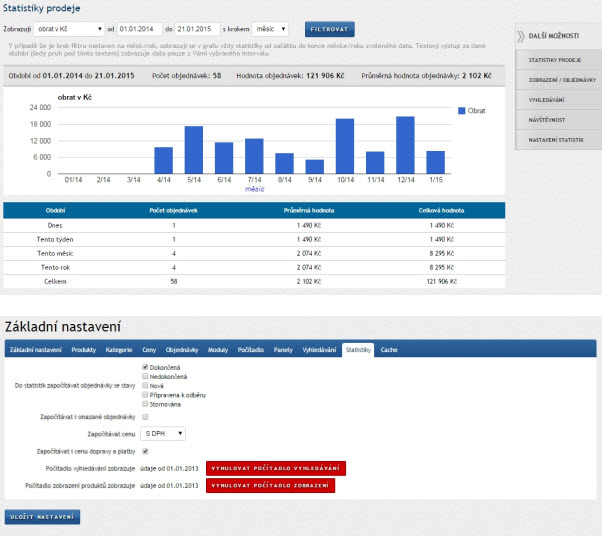Open the Cache tab
This screenshot has width=602, height=538.
pyautogui.click(x=388, y=351)
